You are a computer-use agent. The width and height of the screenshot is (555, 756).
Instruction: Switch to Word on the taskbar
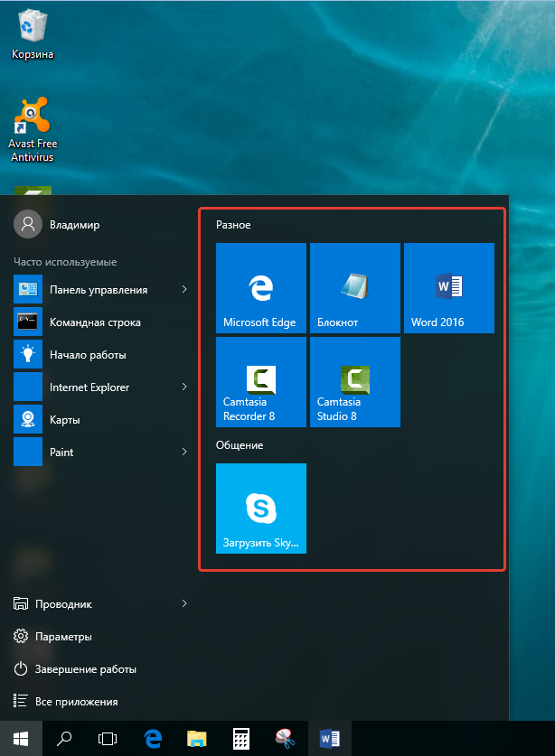pos(330,738)
